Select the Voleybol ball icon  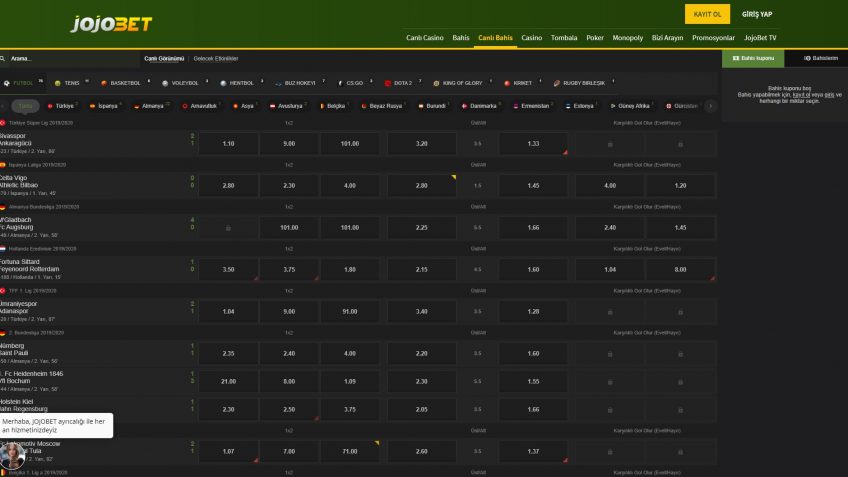coord(165,83)
